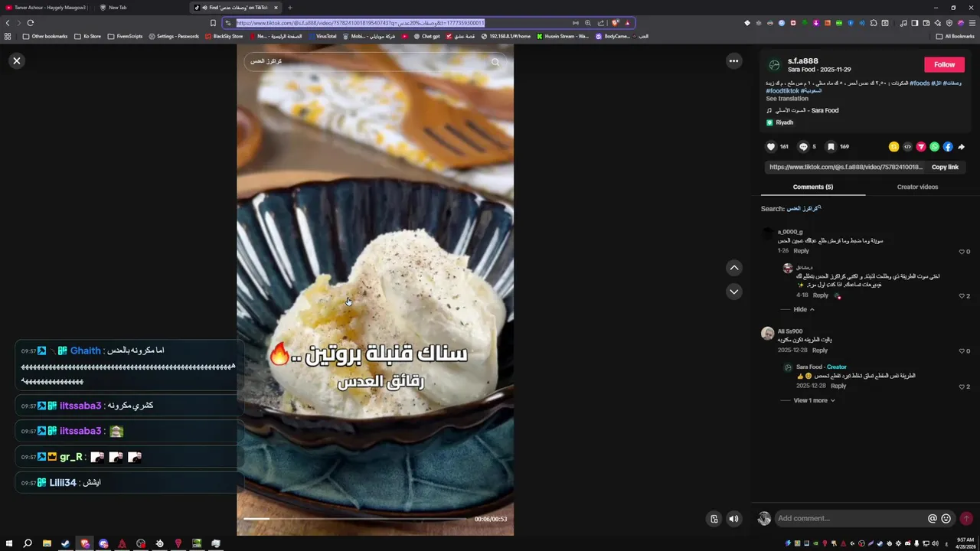Open more share options arrow
The width and height of the screenshot is (980, 551).
962,146
